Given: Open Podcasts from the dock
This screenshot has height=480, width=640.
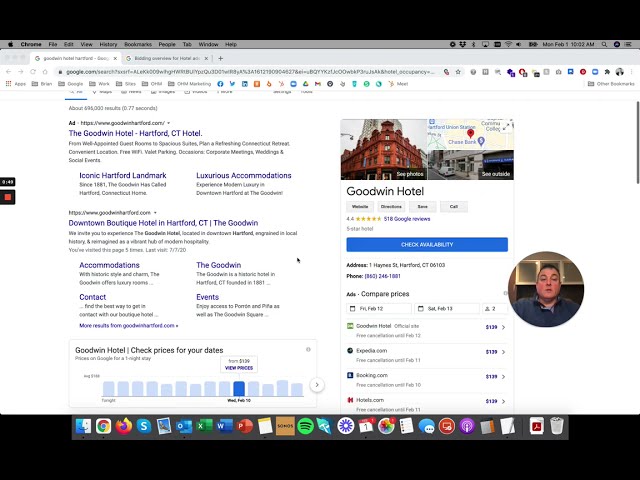Looking at the screenshot, I should pos(467,426).
